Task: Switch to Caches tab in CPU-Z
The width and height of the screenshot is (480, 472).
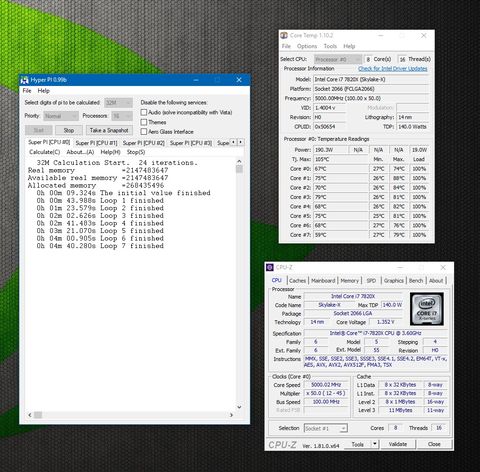Action: [x=297, y=281]
